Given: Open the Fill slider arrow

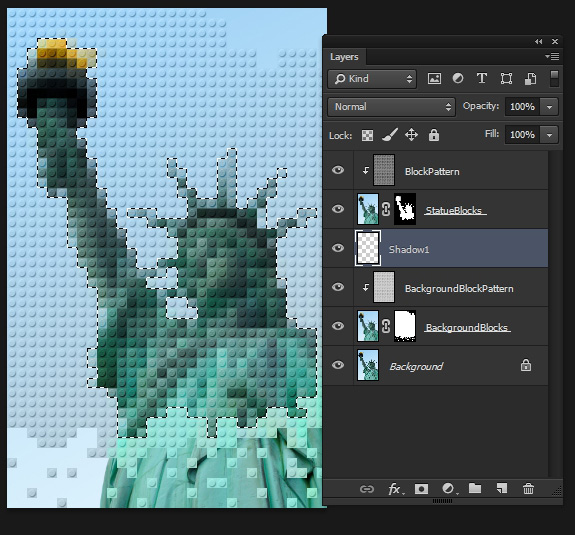Looking at the screenshot, I should coord(549,135).
